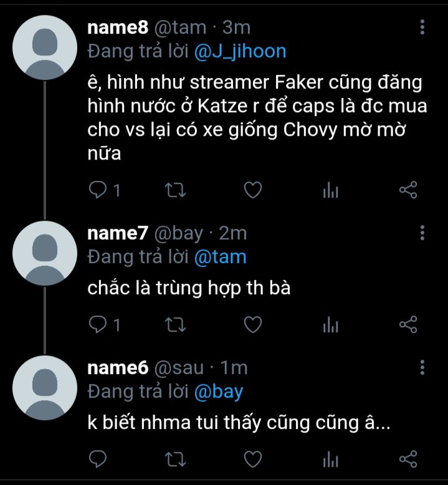The width and height of the screenshot is (448, 485).
Task: Open name6's profile avatar
Action: (x=44, y=389)
